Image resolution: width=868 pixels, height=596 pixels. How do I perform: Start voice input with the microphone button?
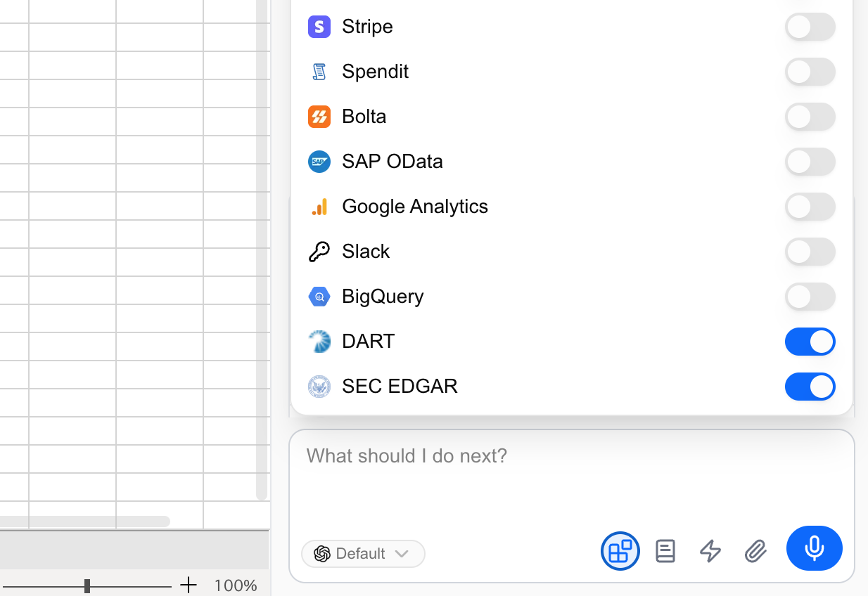[x=815, y=548]
